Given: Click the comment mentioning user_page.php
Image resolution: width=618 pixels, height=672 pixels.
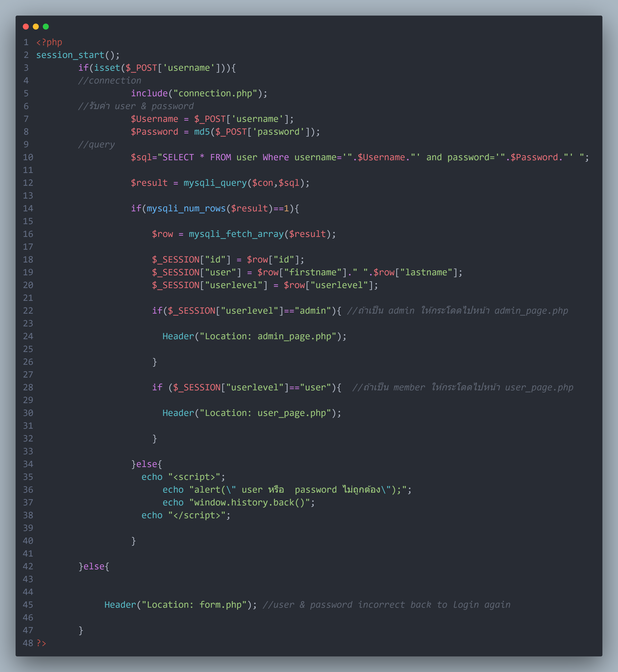Looking at the screenshot, I should [463, 387].
